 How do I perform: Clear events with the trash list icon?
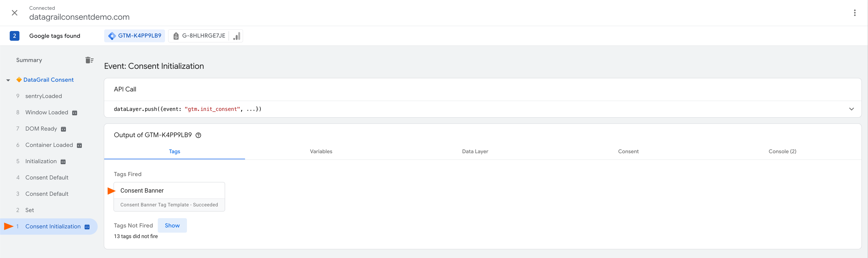[x=89, y=60]
